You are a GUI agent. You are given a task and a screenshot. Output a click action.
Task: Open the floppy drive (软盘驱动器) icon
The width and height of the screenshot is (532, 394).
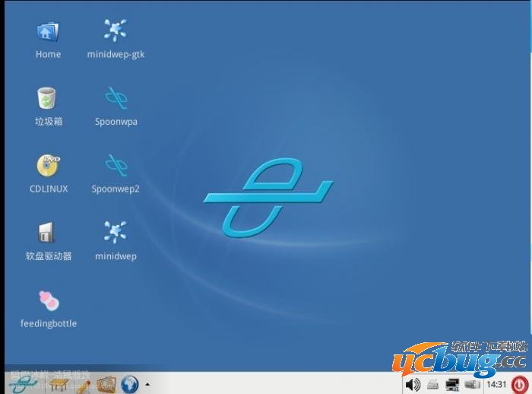click(48, 232)
